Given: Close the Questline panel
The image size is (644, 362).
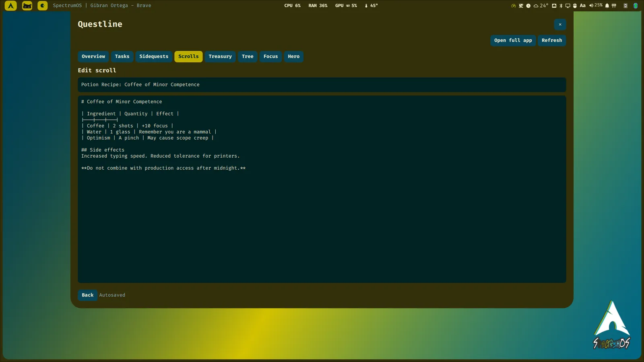Looking at the screenshot, I should click(x=560, y=25).
